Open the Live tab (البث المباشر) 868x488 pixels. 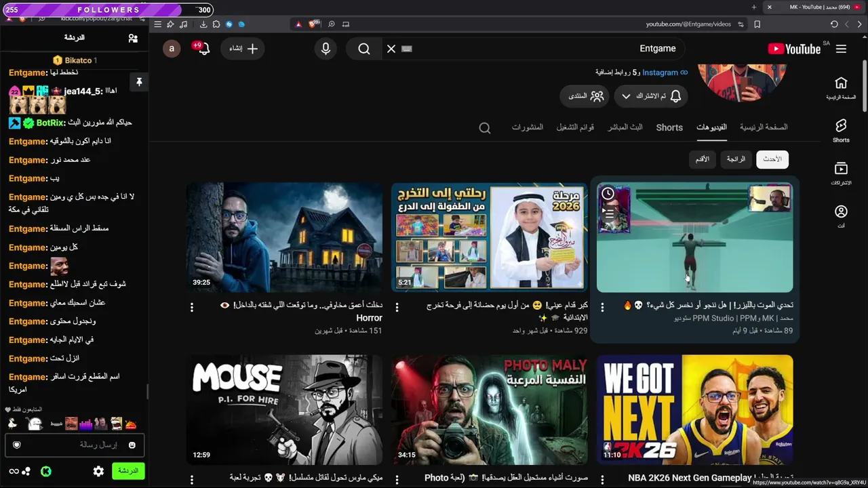pos(625,127)
